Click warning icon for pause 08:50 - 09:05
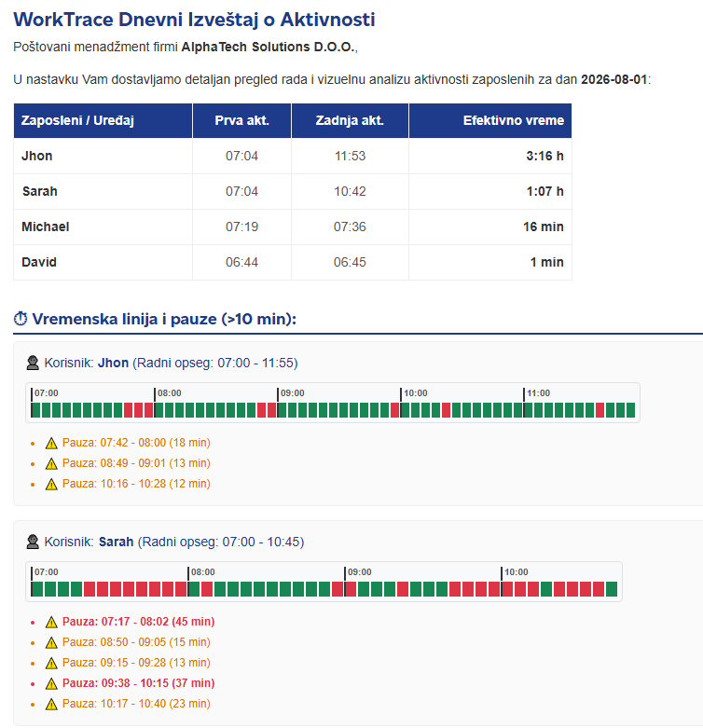 (51, 642)
